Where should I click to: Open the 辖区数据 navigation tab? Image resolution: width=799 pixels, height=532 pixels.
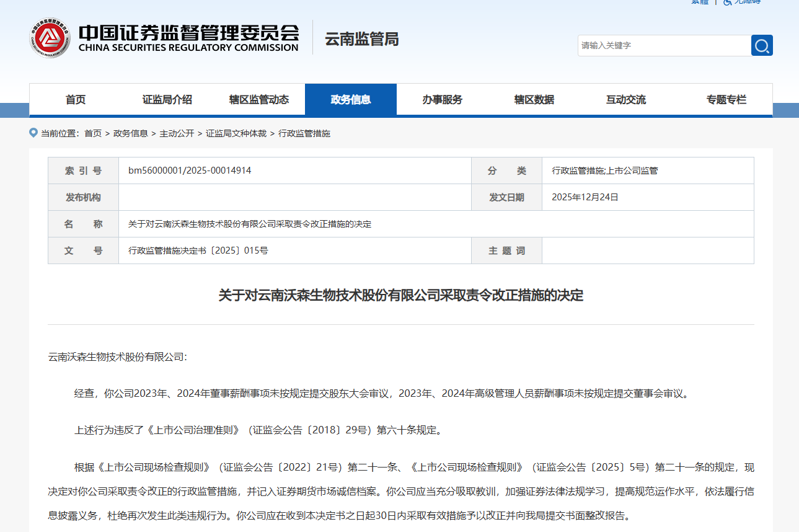534,100
